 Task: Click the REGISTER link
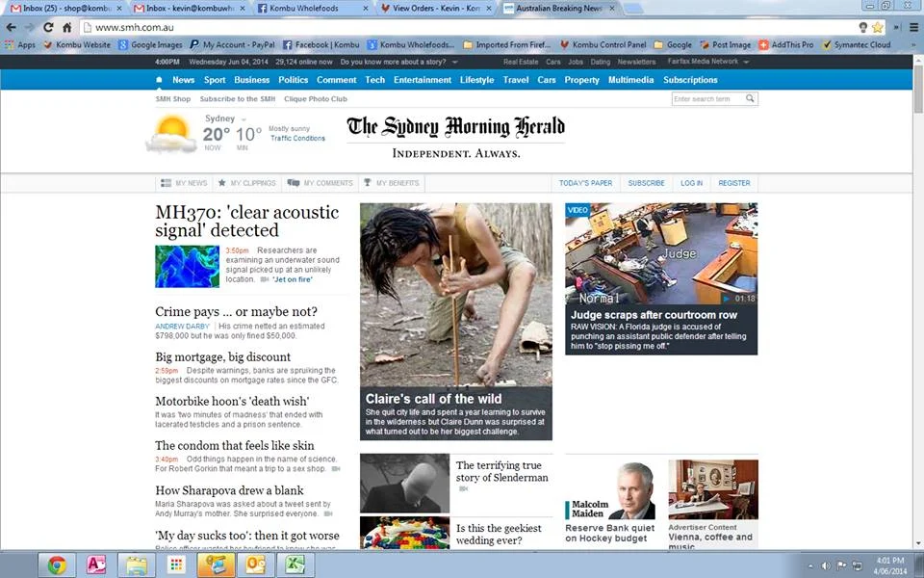(x=734, y=183)
